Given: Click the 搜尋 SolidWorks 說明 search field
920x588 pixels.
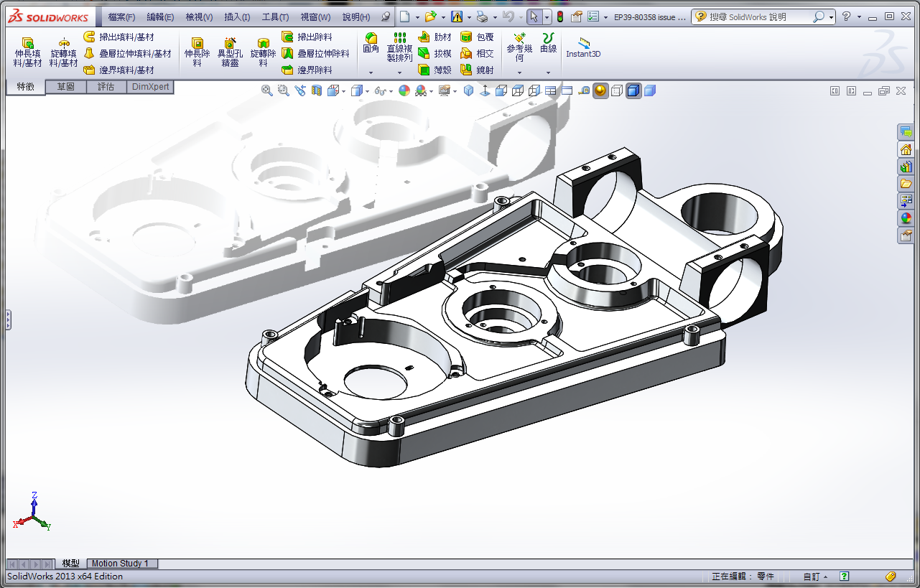Looking at the screenshot, I should click(759, 17).
